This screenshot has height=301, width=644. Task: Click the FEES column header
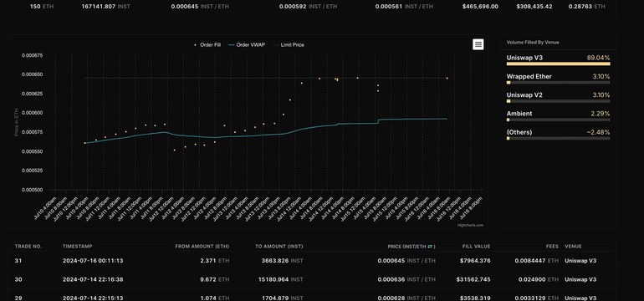tap(552, 247)
